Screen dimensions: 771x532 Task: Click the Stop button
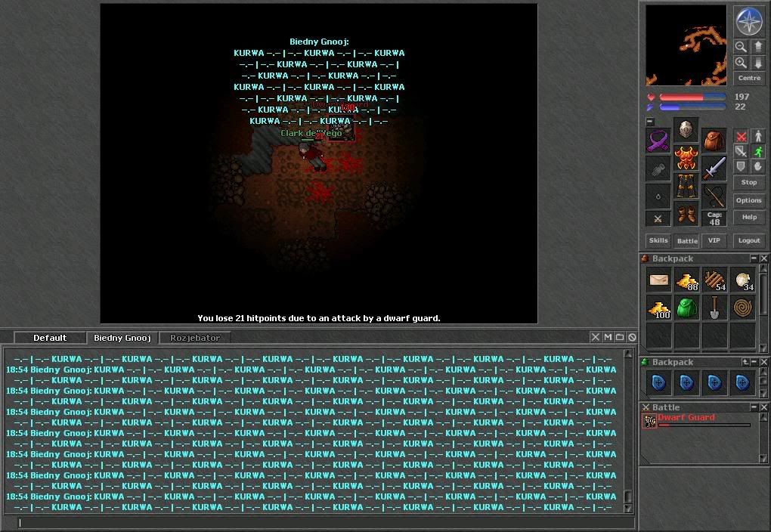tap(749, 182)
